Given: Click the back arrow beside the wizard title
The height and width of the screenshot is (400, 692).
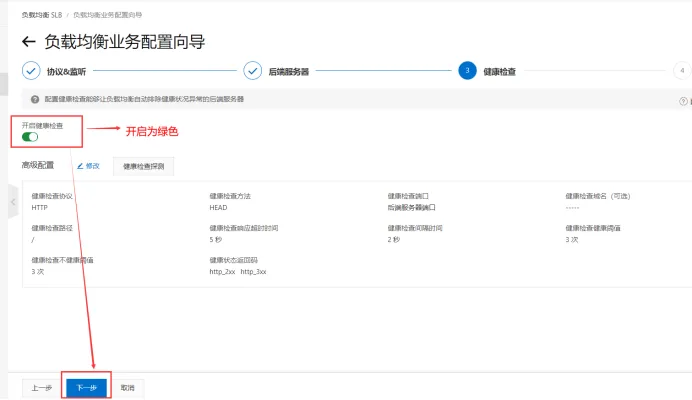Looking at the screenshot, I should [x=29, y=42].
